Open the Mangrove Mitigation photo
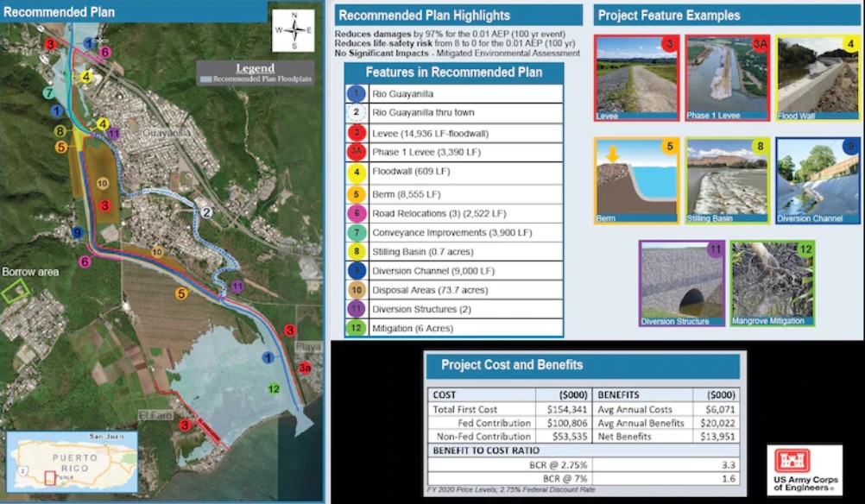The image size is (865, 504). [772, 284]
